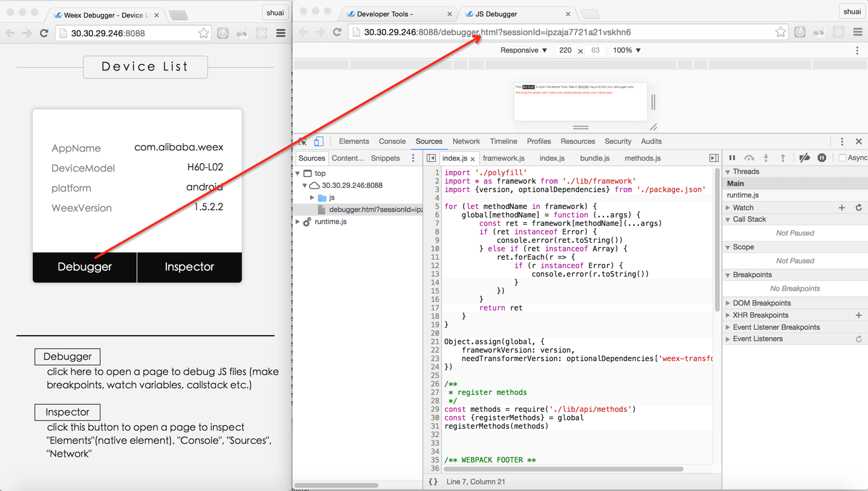Hide the debugger sidebar pane

(x=714, y=158)
